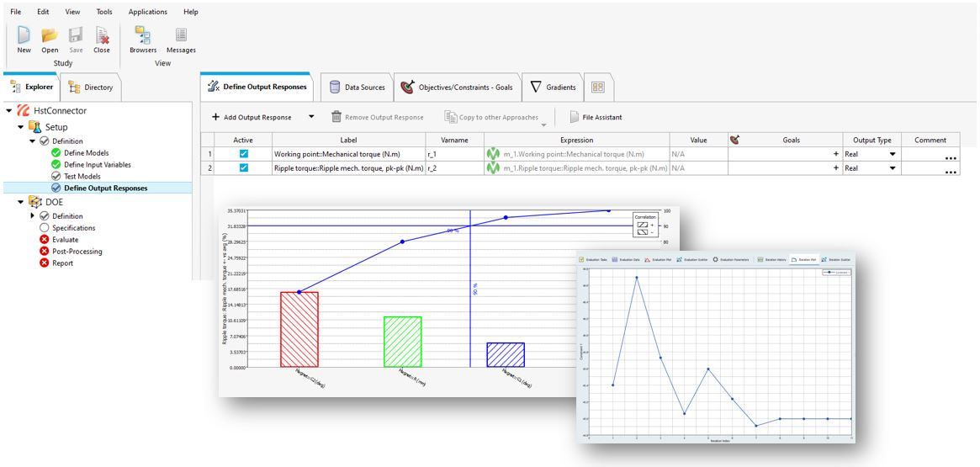Open the Applications menu
The image size is (980, 467).
click(x=147, y=12)
